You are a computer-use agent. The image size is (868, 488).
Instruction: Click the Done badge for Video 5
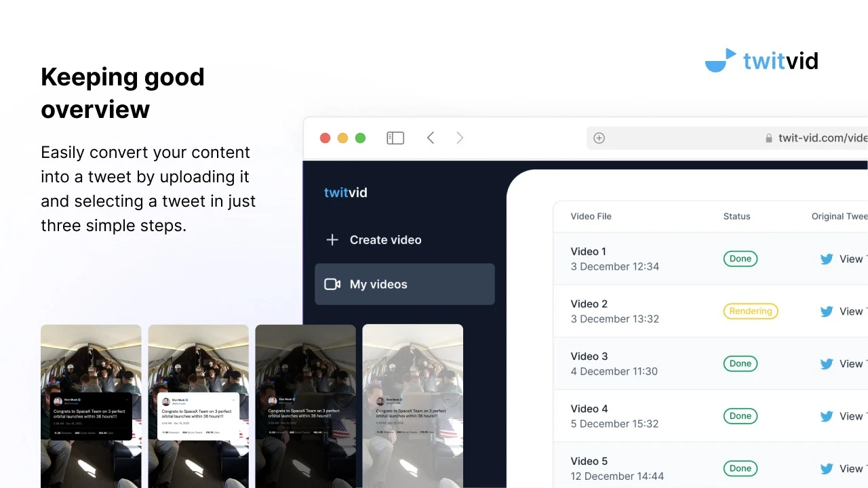pyautogui.click(x=741, y=468)
